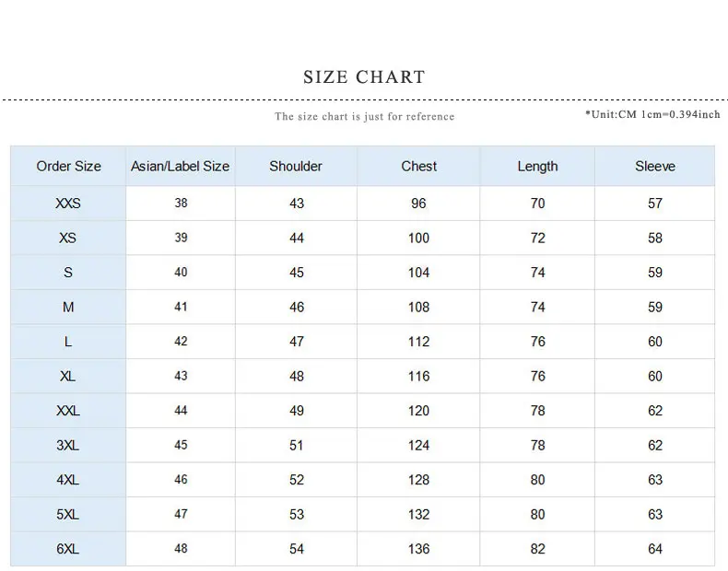Click chest value 132

(418, 515)
